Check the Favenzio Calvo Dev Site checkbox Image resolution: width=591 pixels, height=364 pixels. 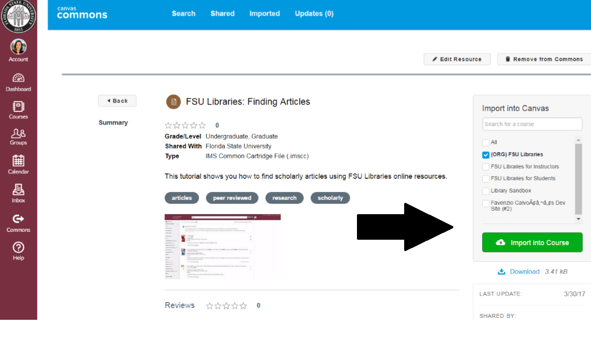(486, 203)
